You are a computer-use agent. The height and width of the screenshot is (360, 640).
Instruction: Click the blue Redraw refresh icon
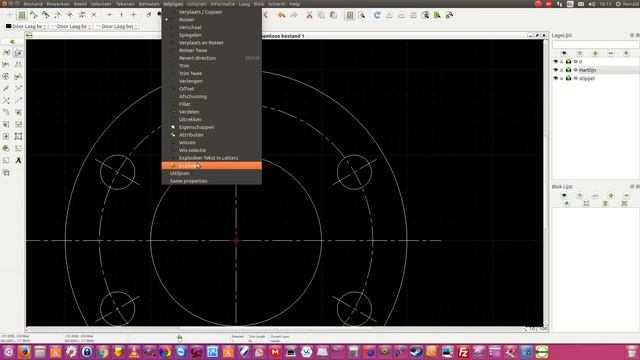(x=377, y=16)
